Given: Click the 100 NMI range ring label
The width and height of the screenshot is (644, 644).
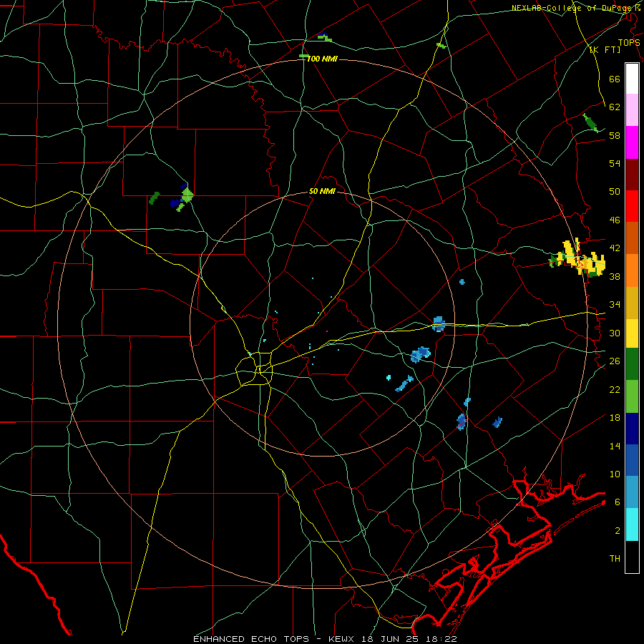Looking at the screenshot, I should coord(322,59).
